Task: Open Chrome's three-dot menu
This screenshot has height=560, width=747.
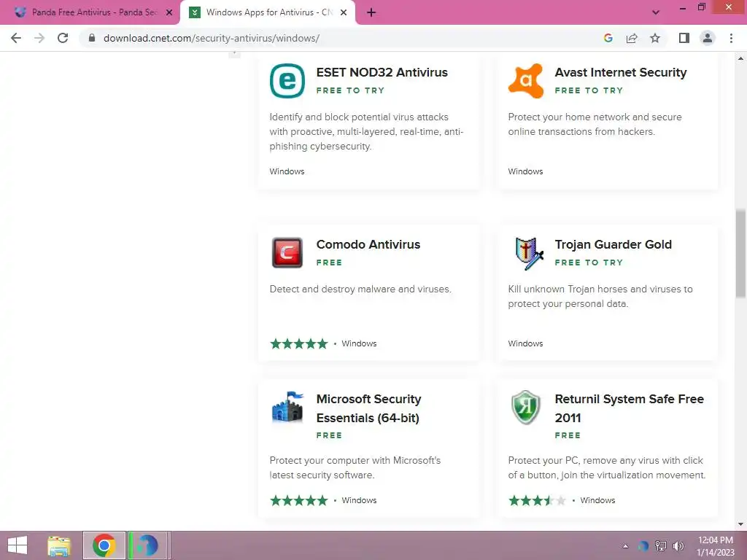Action: click(731, 38)
